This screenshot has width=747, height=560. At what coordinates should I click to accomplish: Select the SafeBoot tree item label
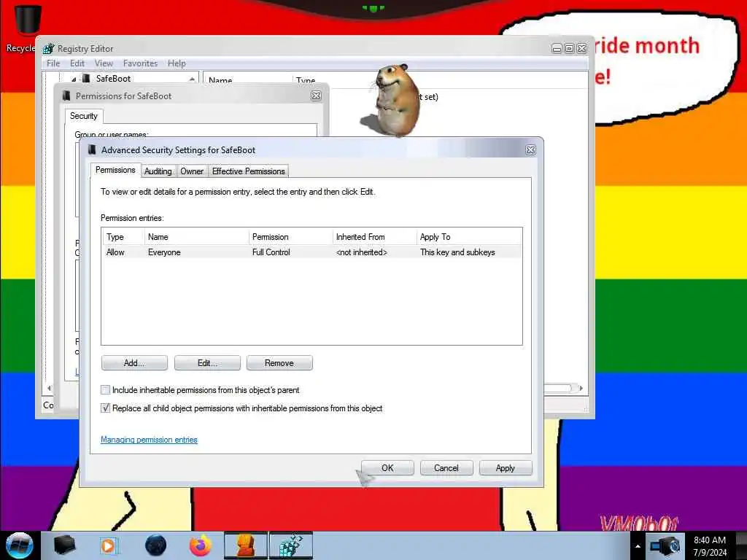pyautogui.click(x=113, y=79)
